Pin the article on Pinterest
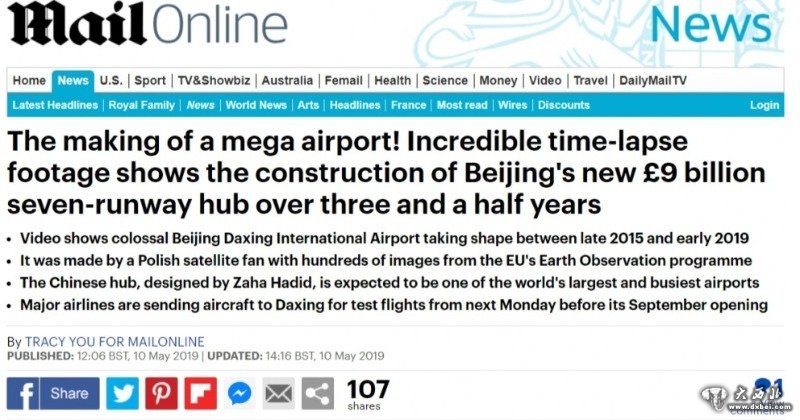The width and height of the screenshot is (800, 420). [162, 393]
